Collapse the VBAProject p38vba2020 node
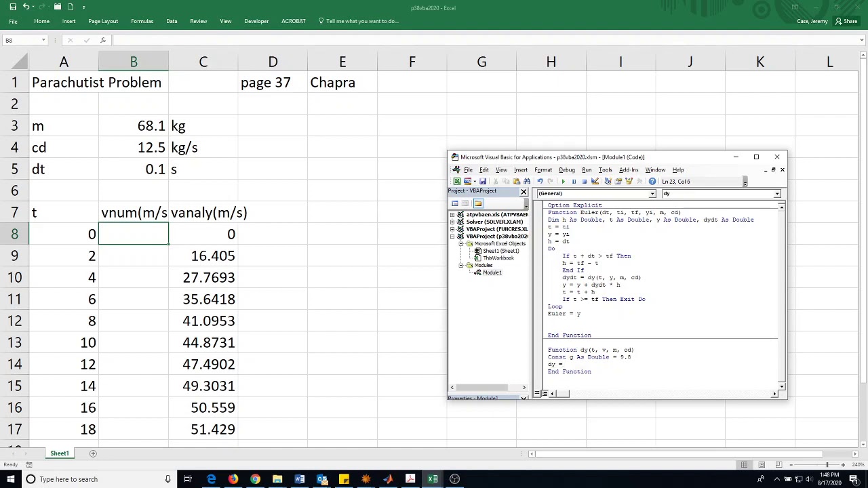868x488 pixels. click(x=452, y=237)
